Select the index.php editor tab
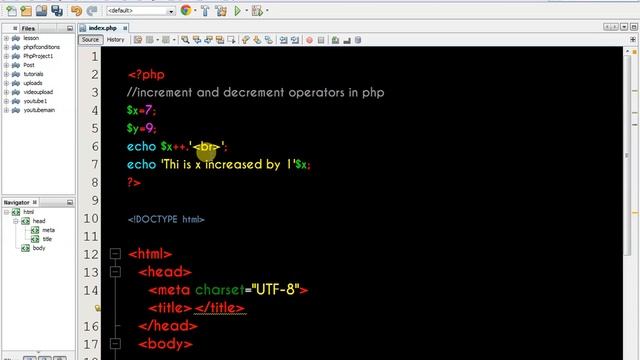Viewport: 640px width, 360px height. (102, 28)
